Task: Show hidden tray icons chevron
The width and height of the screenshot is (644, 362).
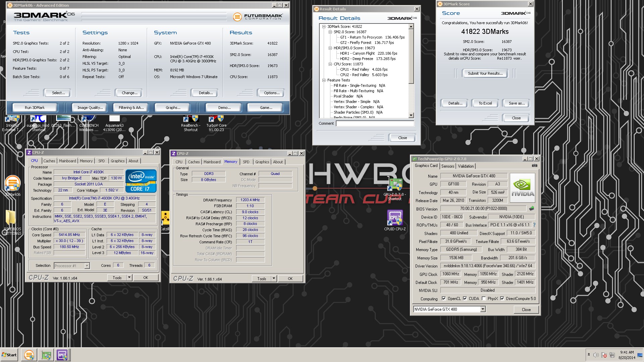Action: tap(589, 355)
